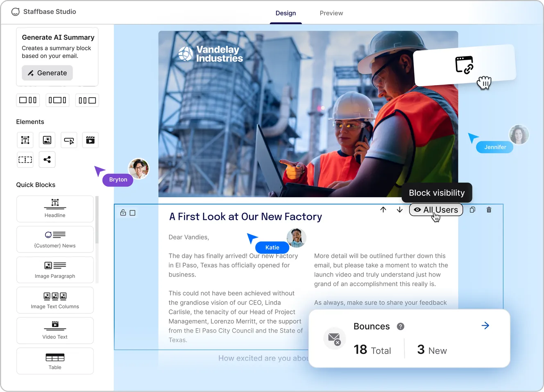Viewport: 544px width, 392px height.
Task: Click the Quick Blocks section heading
Action: point(36,185)
